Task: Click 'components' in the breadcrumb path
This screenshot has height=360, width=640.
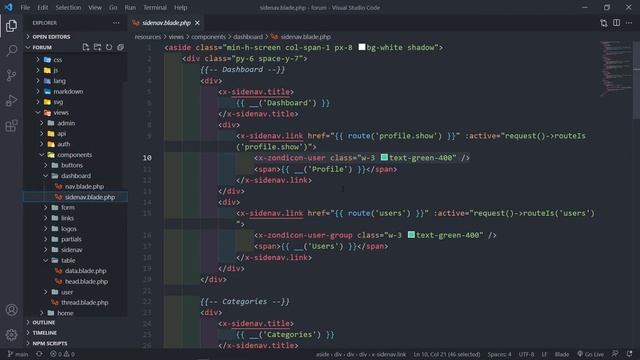Action: click(x=208, y=37)
